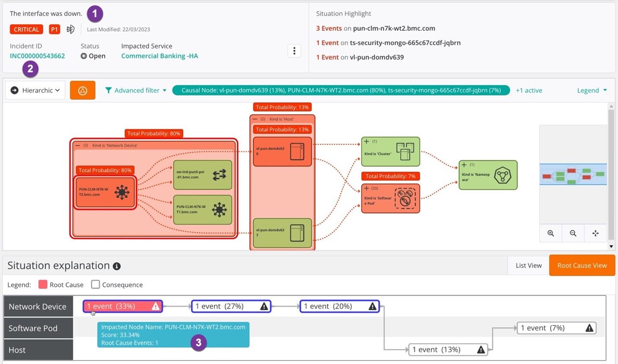
Task: Collapse the Kind is 'Host' group
Action: click(x=255, y=119)
